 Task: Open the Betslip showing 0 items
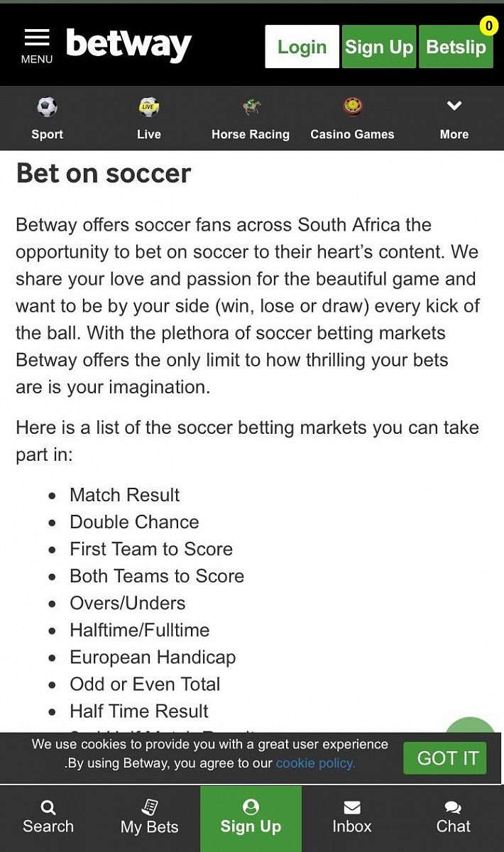coord(456,46)
